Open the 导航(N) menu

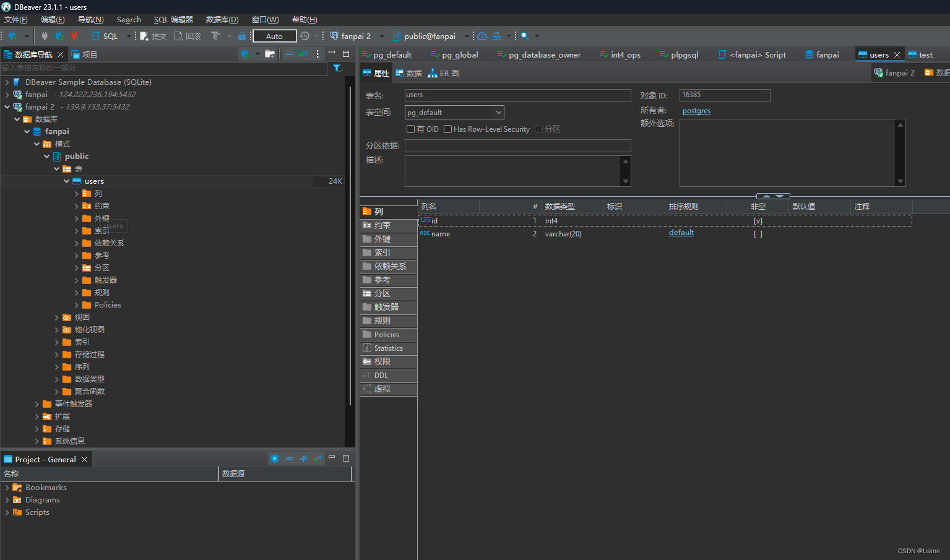click(91, 20)
